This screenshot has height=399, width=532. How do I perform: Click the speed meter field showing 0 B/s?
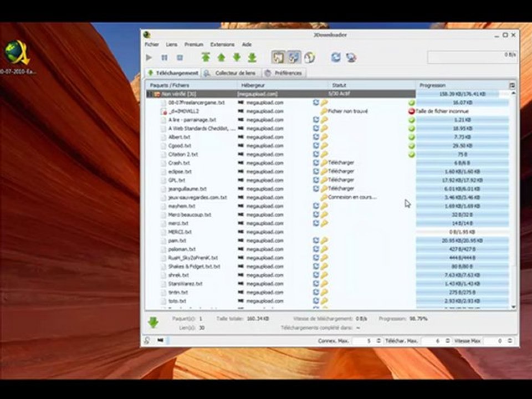pyautogui.click(x=472, y=57)
